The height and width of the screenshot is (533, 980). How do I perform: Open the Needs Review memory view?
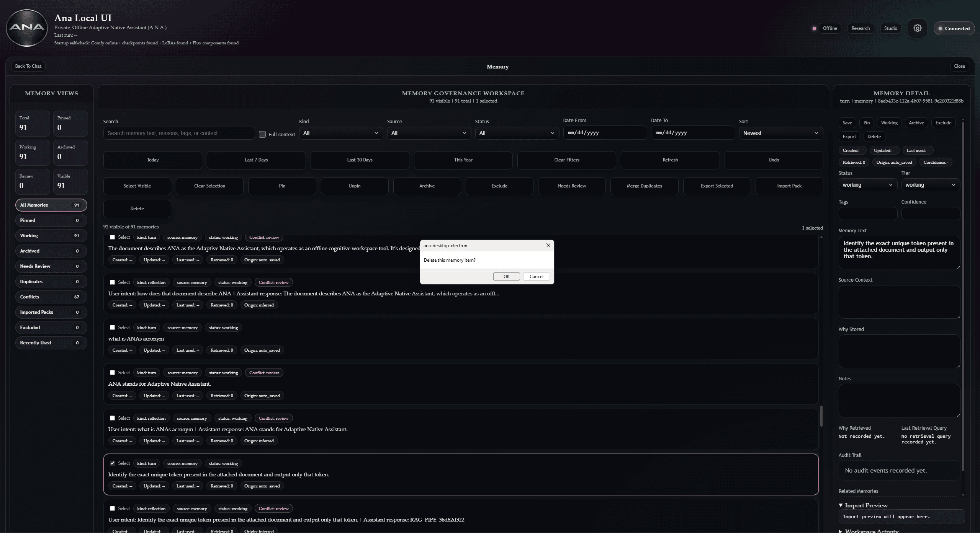[51, 266]
